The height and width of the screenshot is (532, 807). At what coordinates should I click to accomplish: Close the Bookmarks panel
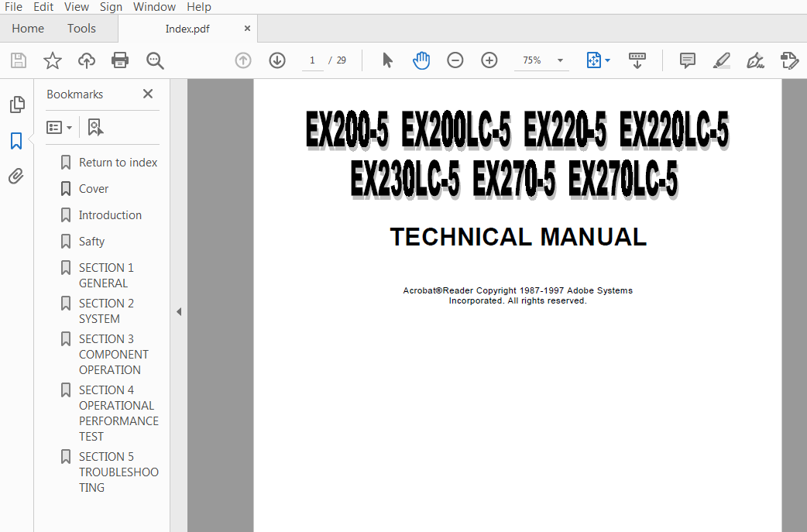coord(148,94)
